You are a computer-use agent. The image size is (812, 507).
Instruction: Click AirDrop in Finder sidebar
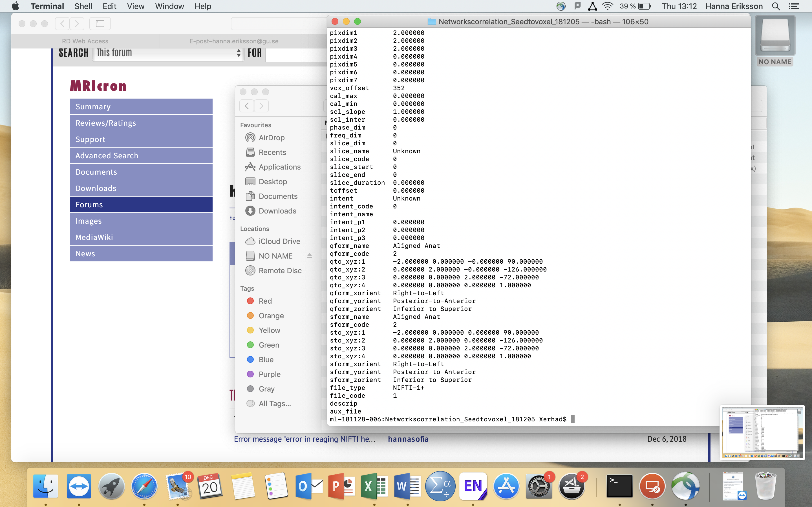271,137
